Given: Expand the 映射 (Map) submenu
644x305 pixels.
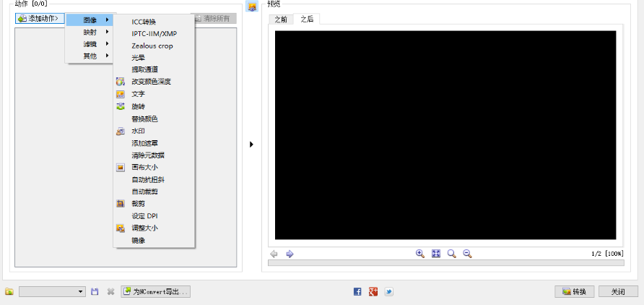Looking at the screenshot, I should coord(90,32).
